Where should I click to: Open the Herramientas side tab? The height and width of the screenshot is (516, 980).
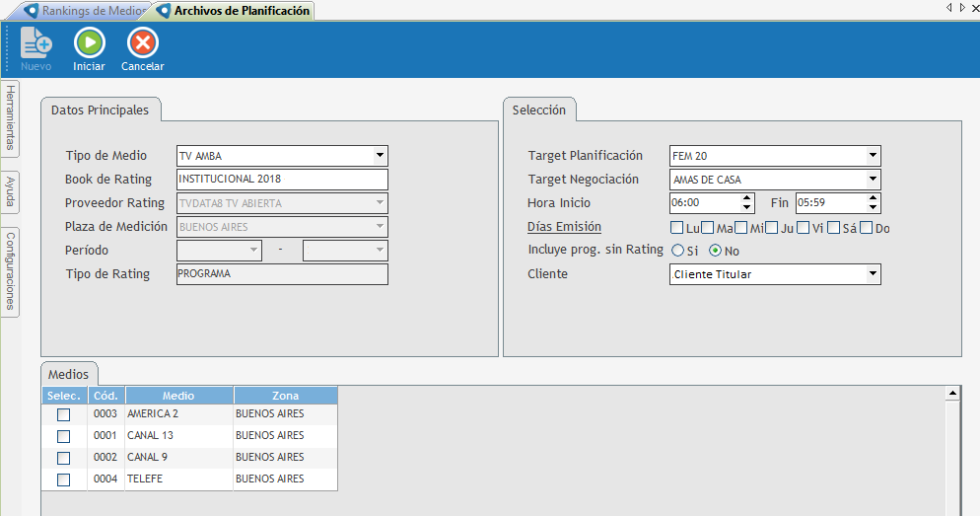coord(10,117)
